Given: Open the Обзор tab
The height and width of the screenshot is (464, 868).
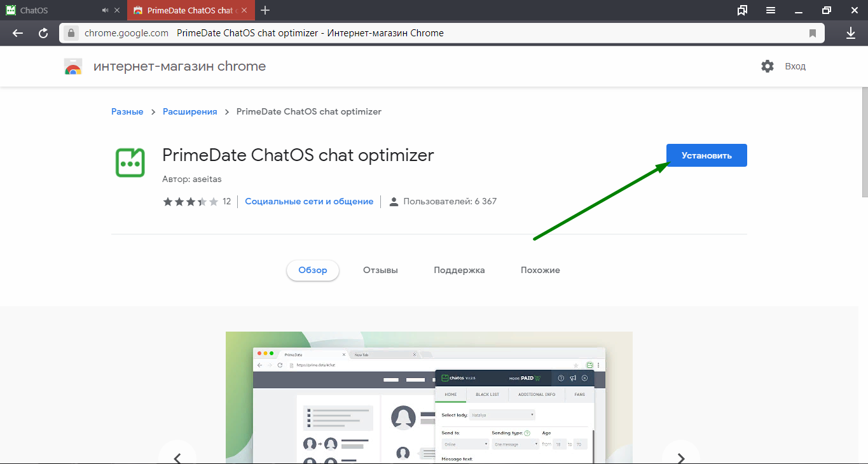Looking at the screenshot, I should 313,271.
